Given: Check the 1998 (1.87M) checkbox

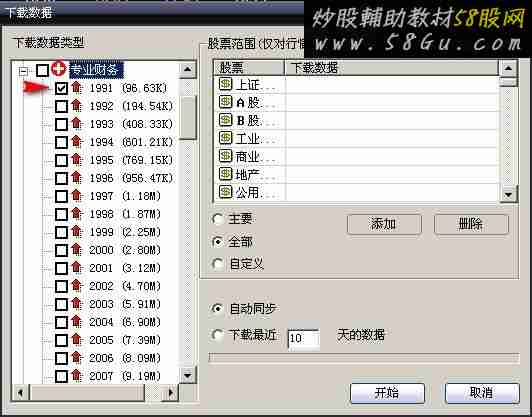Looking at the screenshot, I should point(61,214).
